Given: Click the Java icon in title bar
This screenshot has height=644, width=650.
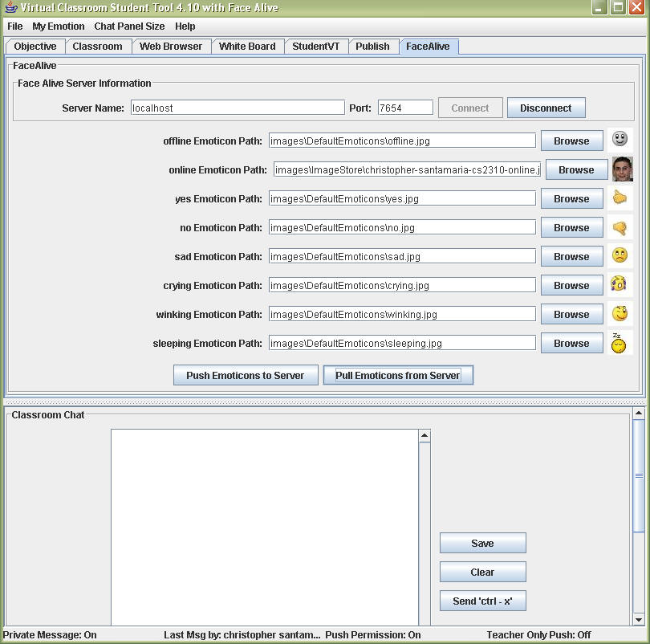Looking at the screenshot, I should tap(10, 8).
